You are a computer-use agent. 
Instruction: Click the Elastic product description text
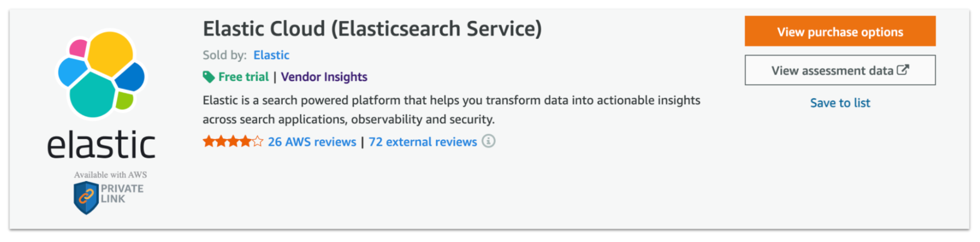[452, 110]
